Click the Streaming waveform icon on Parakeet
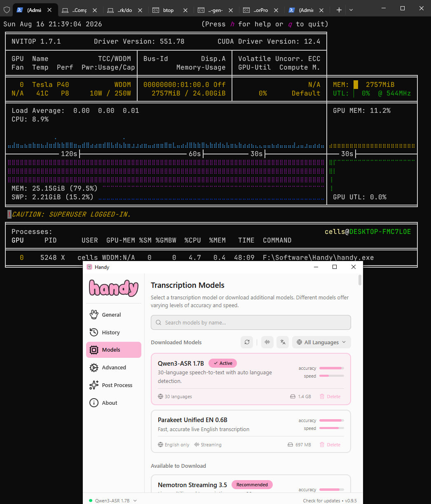This screenshot has width=431, height=504. point(197,445)
